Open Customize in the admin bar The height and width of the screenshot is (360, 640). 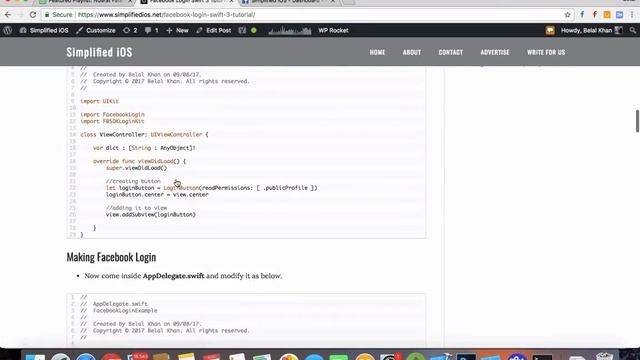(x=96, y=30)
